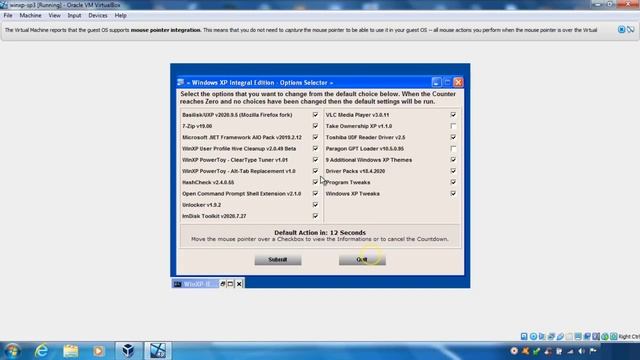This screenshot has height=360, width=640.
Task: Toggle WinXP PowerToy Alt-Tab Replacement checkbox
Action: [x=315, y=171]
